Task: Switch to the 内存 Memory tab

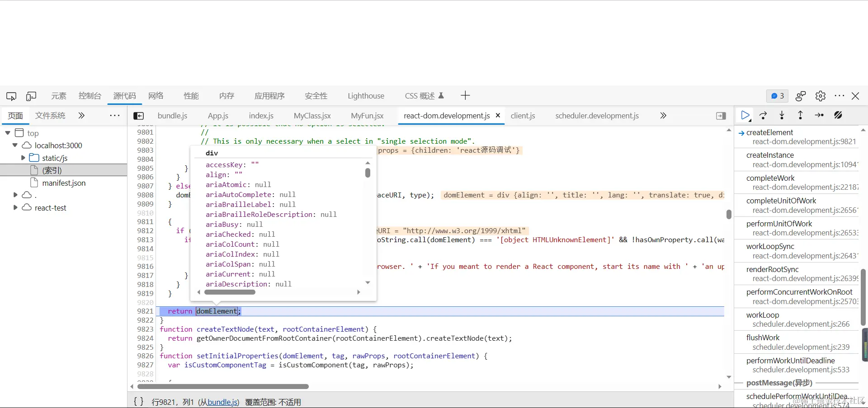Action: (227, 96)
